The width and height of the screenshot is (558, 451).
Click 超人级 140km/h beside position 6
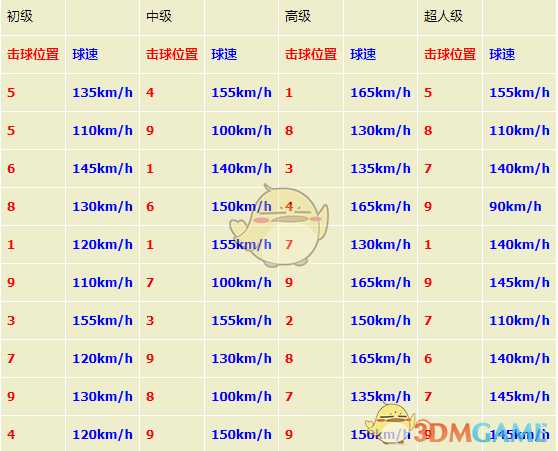519,358
